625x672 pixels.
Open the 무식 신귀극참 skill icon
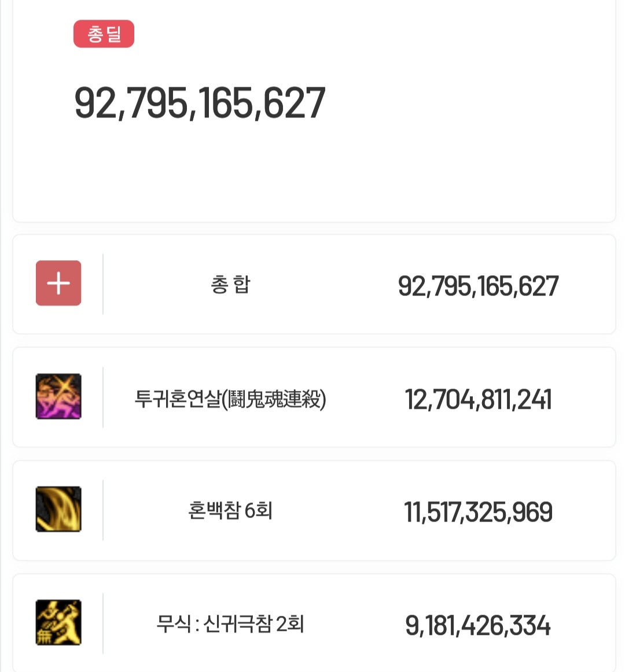(58, 622)
